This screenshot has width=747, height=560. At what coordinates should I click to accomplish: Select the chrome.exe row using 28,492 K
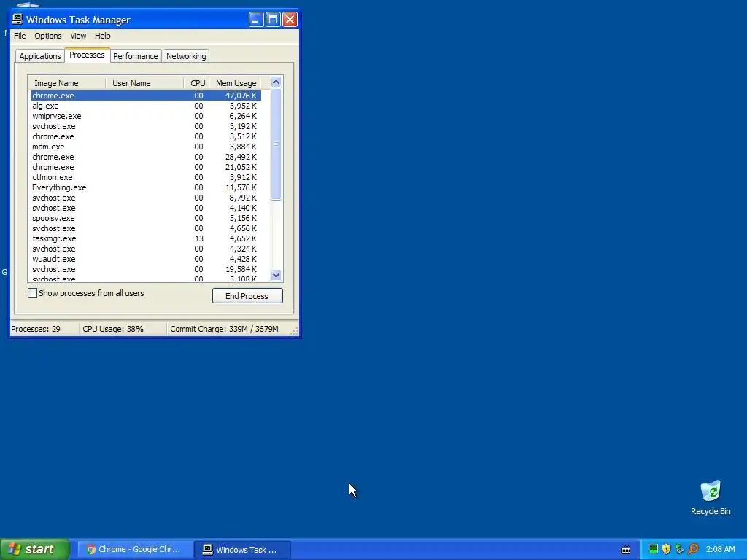pyautogui.click(x=146, y=157)
